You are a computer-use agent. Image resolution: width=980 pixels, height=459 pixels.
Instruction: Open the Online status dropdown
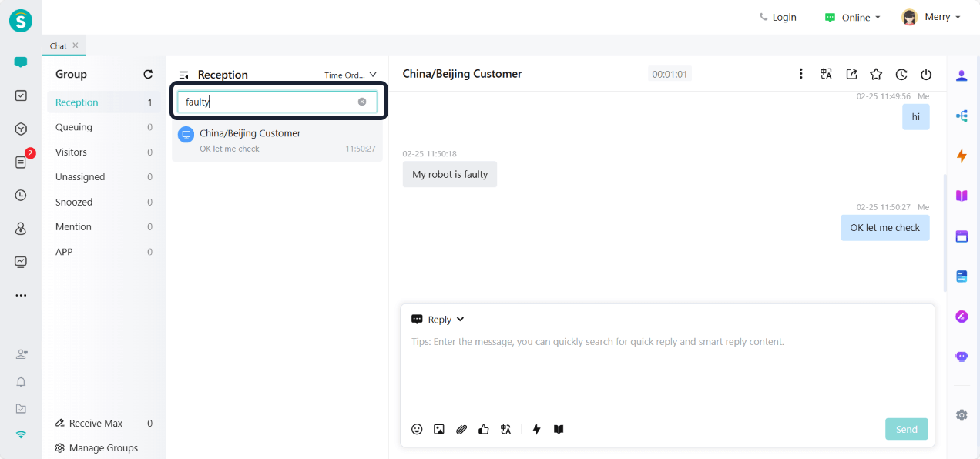click(x=852, y=17)
